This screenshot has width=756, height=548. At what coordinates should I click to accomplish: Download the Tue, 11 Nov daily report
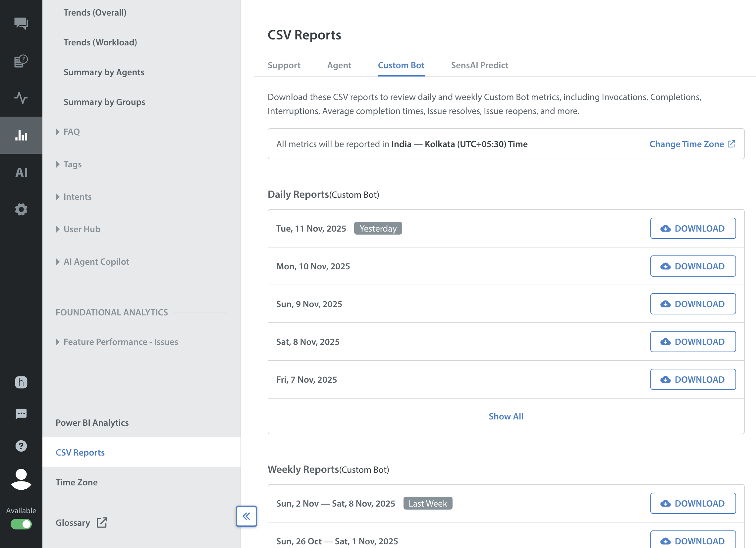693,228
